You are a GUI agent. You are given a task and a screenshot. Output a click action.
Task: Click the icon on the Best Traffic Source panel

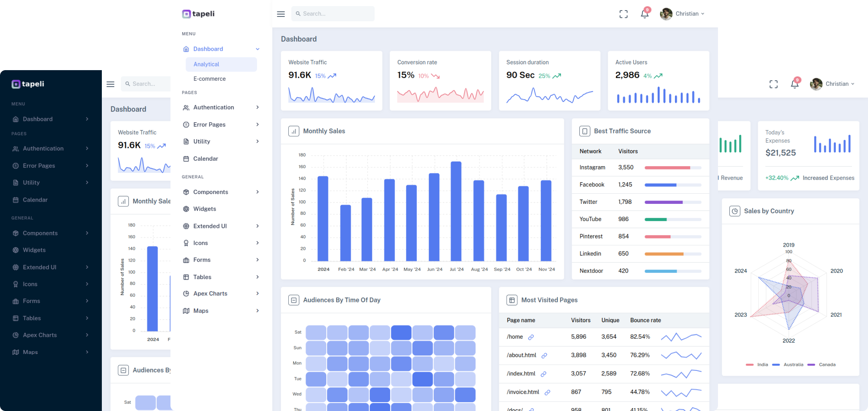[x=585, y=131]
